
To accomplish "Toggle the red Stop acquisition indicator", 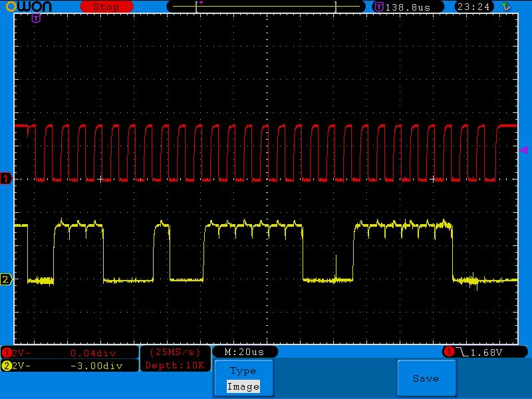I will point(106,7).
